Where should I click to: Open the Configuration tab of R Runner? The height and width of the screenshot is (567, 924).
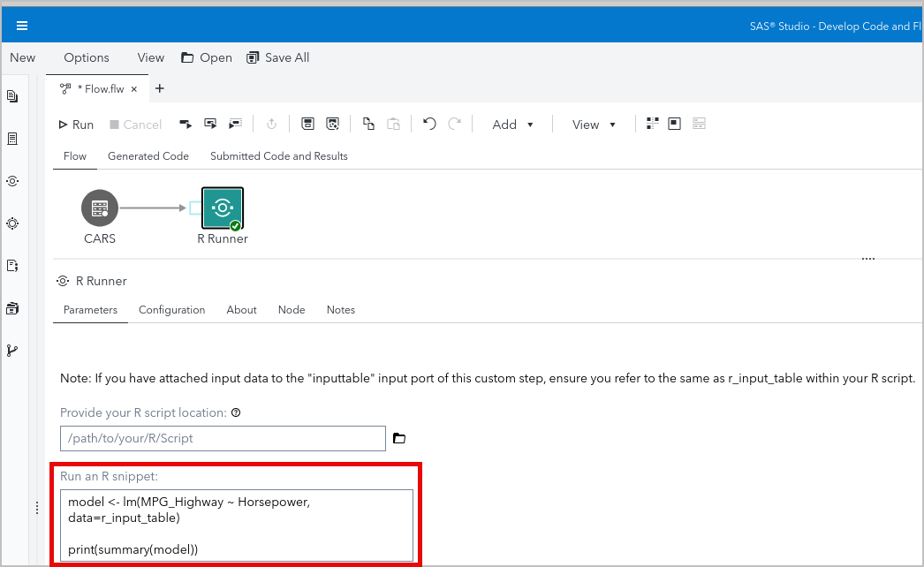tap(171, 310)
